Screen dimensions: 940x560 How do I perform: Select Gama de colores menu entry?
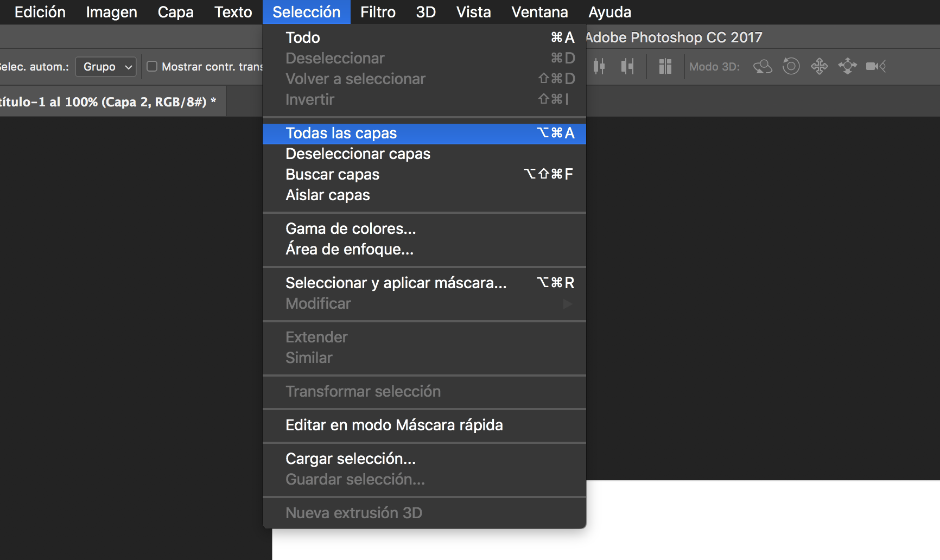[x=351, y=228]
